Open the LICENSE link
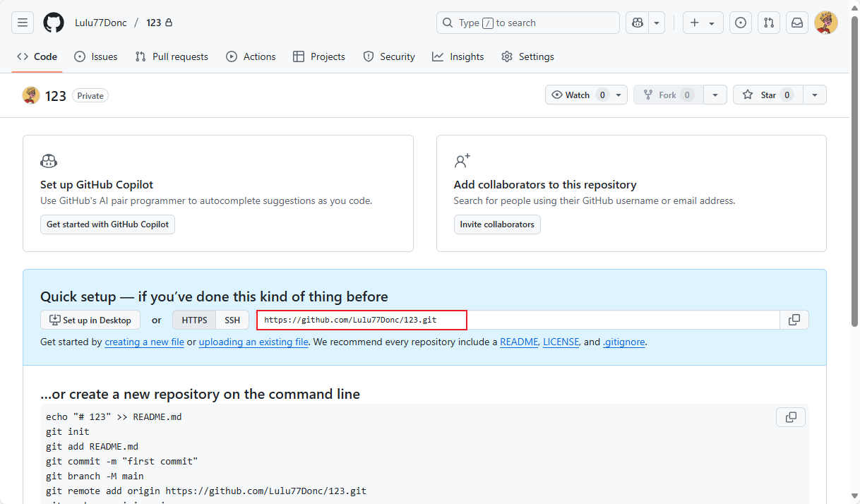 tap(561, 342)
